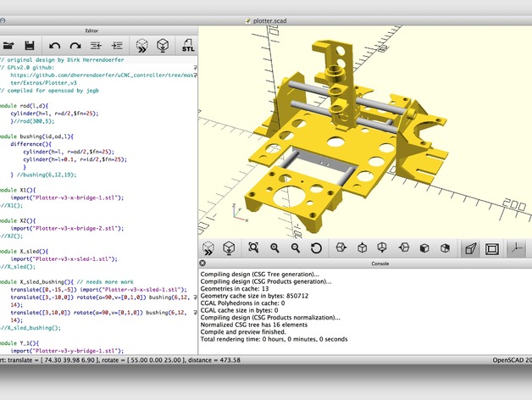The image size is (532, 400).
Task: Toggle the Show Axes button
Action: [x=515, y=248]
